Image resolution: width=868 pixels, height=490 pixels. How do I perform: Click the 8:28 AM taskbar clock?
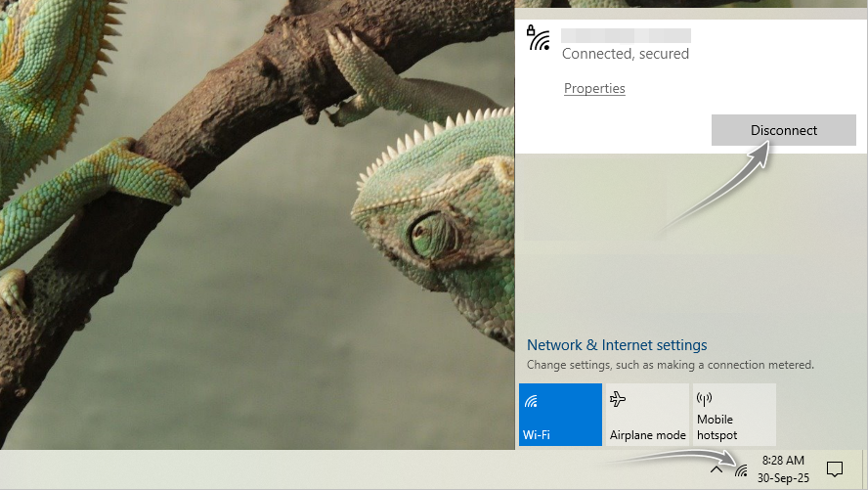pos(782,460)
